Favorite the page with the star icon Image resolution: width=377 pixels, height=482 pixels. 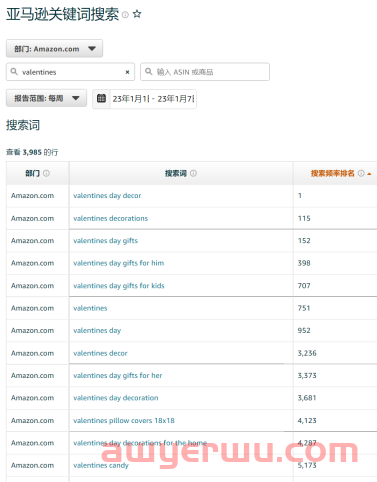pyautogui.click(x=137, y=14)
